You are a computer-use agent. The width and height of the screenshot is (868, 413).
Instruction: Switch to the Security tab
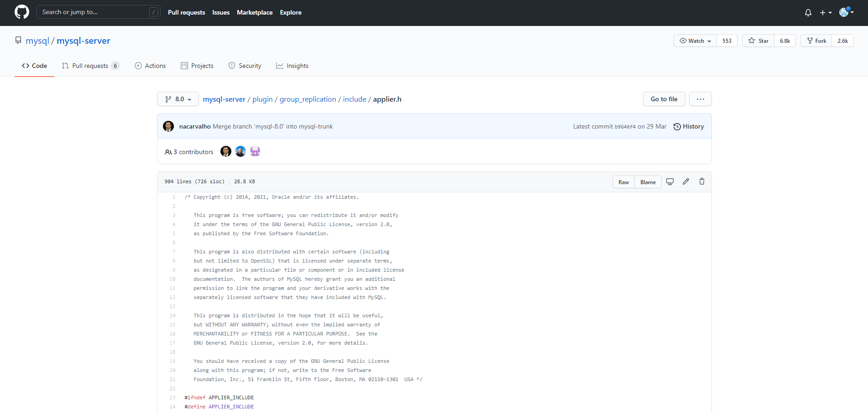[x=245, y=66]
